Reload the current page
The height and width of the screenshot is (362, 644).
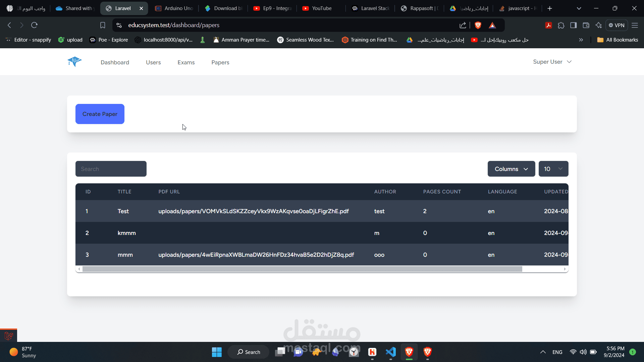[34, 25]
